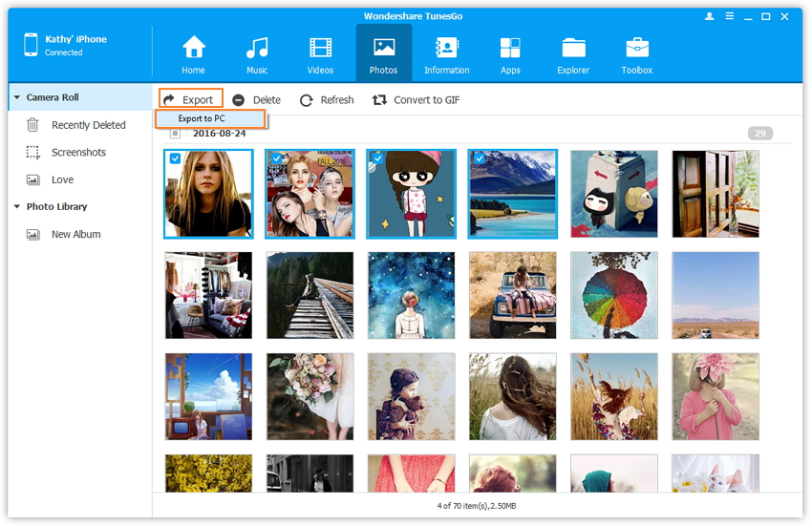Click the Convert to GIF button
Viewport: 812px width, 526px height.
[416, 99]
